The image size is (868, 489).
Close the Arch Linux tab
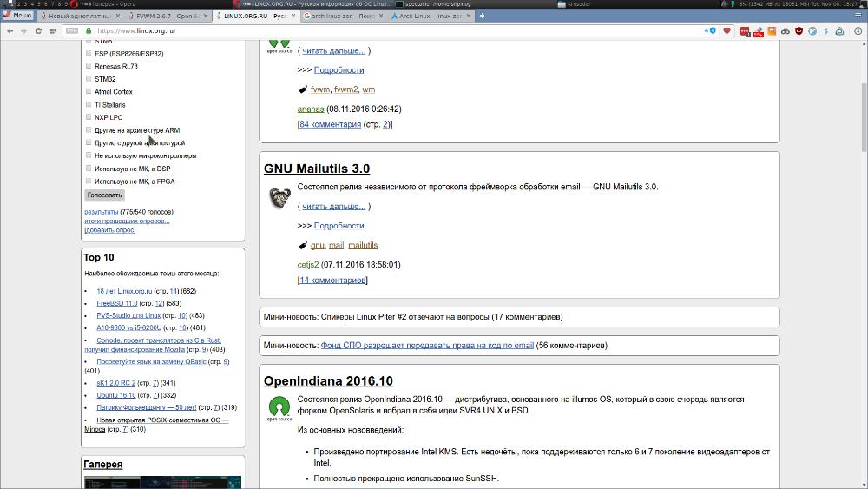pos(469,16)
